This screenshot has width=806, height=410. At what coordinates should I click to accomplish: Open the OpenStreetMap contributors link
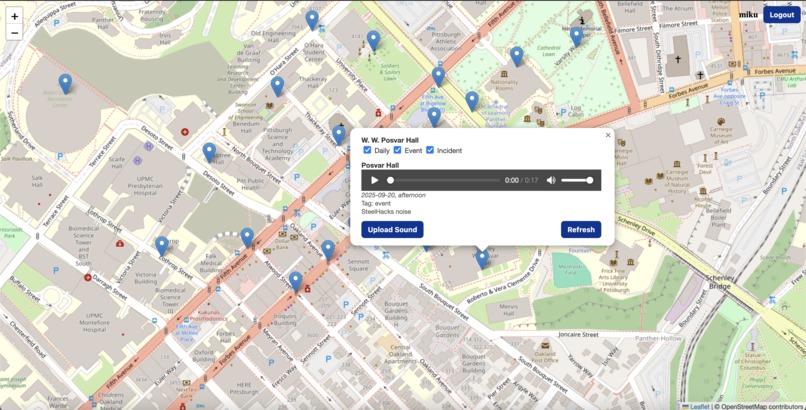click(x=762, y=406)
